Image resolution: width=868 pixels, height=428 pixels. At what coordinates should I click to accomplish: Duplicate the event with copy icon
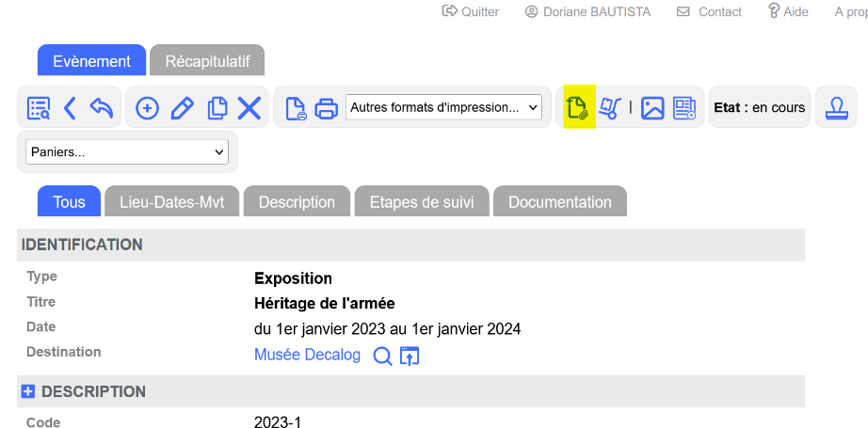click(217, 108)
